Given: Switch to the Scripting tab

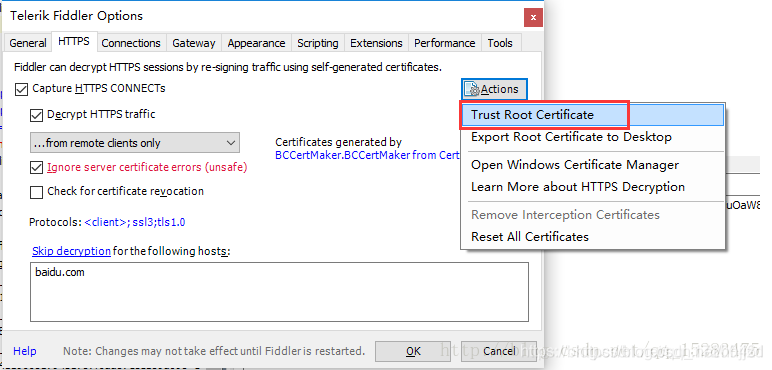Looking at the screenshot, I should (318, 43).
